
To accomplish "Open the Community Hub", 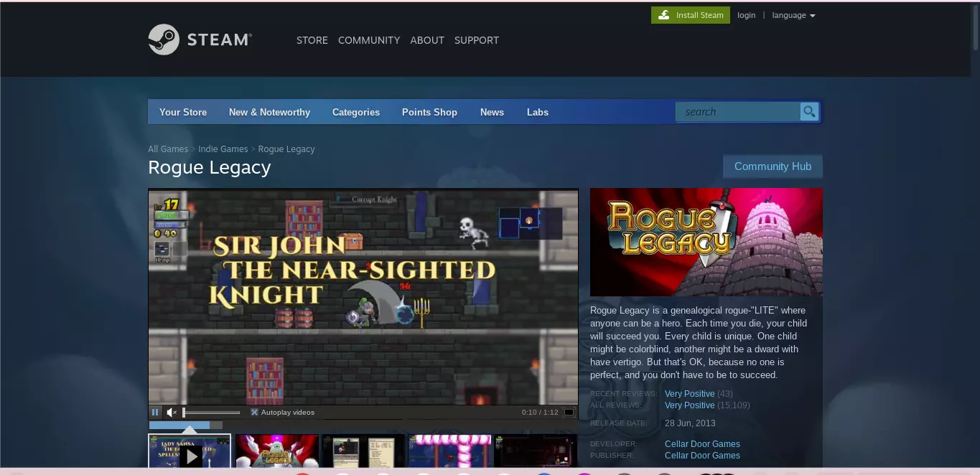I will click(773, 166).
